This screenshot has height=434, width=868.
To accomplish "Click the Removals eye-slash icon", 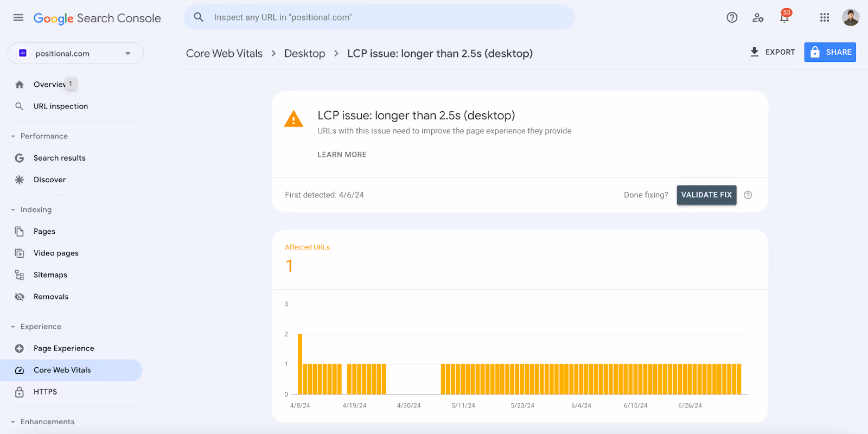I will 20,297.
